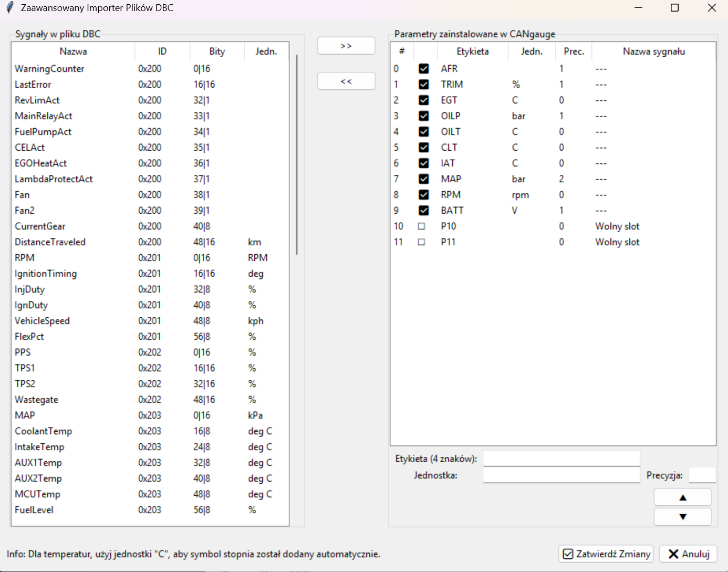Select the IntakeTemp signal

click(x=150, y=447)
